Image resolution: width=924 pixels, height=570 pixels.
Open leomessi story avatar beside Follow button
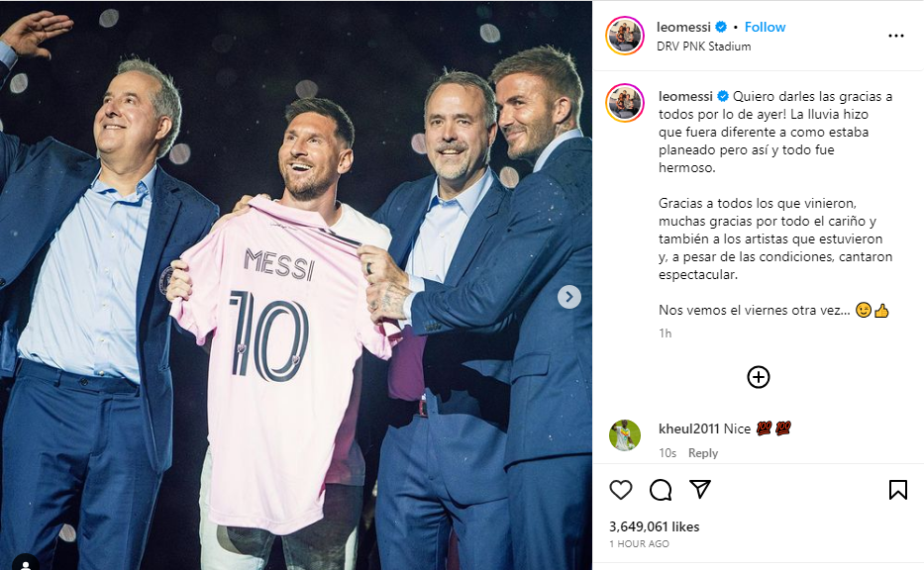tap(626, 36)
